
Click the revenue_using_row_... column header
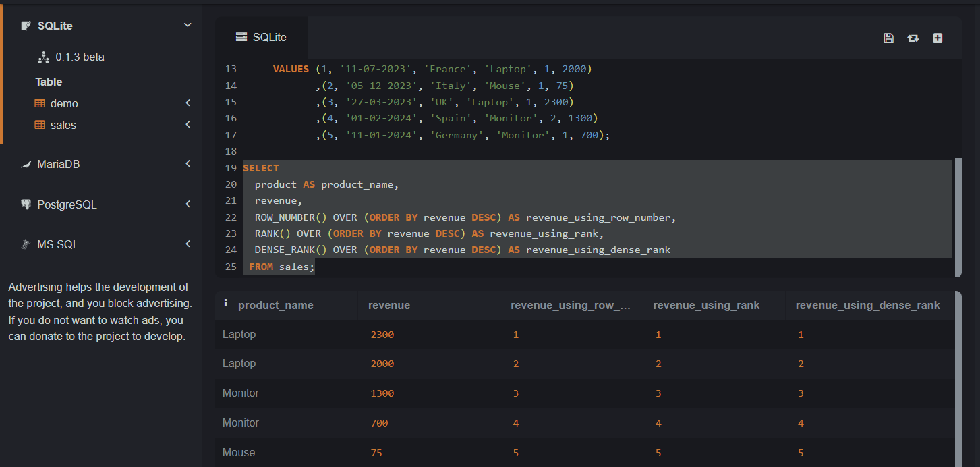pyautogui.click(x=571, y=305)
